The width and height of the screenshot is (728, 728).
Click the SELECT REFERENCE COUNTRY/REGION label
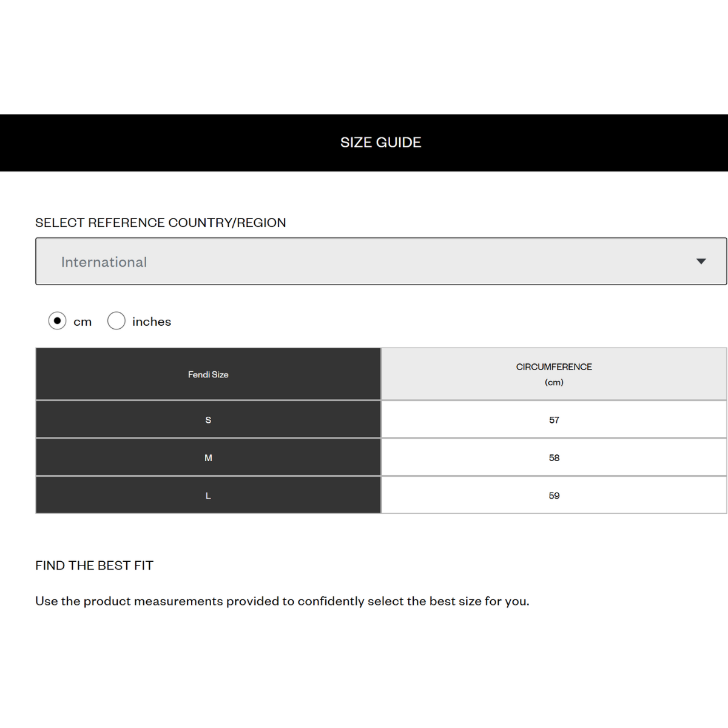(160, 223)
